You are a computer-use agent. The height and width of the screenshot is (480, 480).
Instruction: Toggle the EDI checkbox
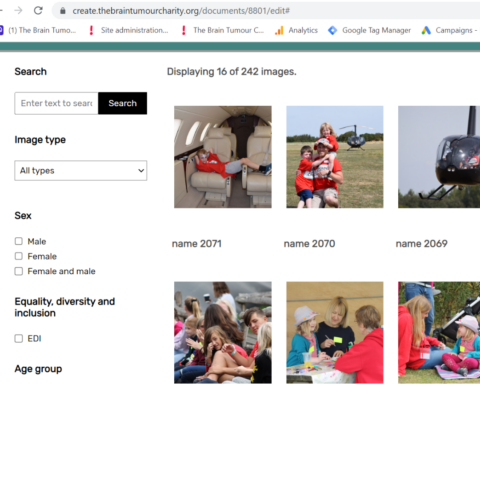(x=19, y=338)
